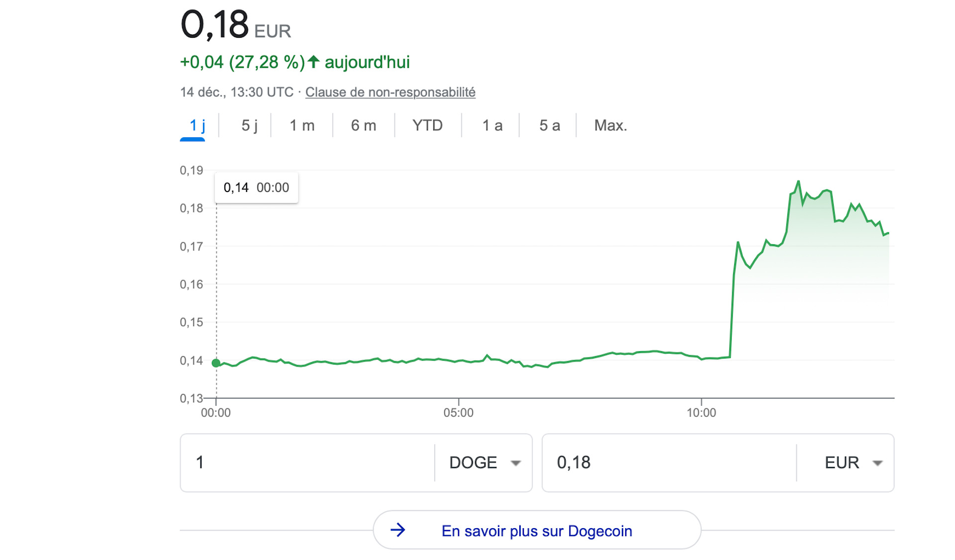Click the green up arrow beside aujourd'hui
The image size is (955, 560).
[x=313, y=62]
